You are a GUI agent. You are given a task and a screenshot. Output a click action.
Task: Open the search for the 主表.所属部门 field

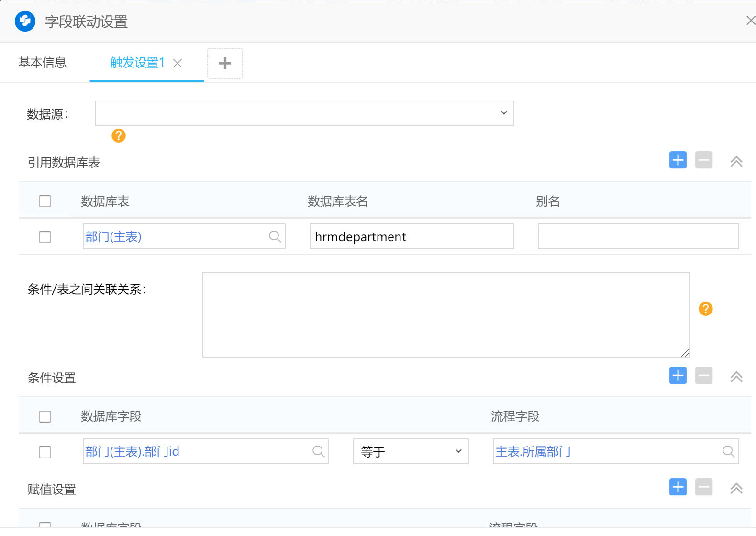click(728, 451)
